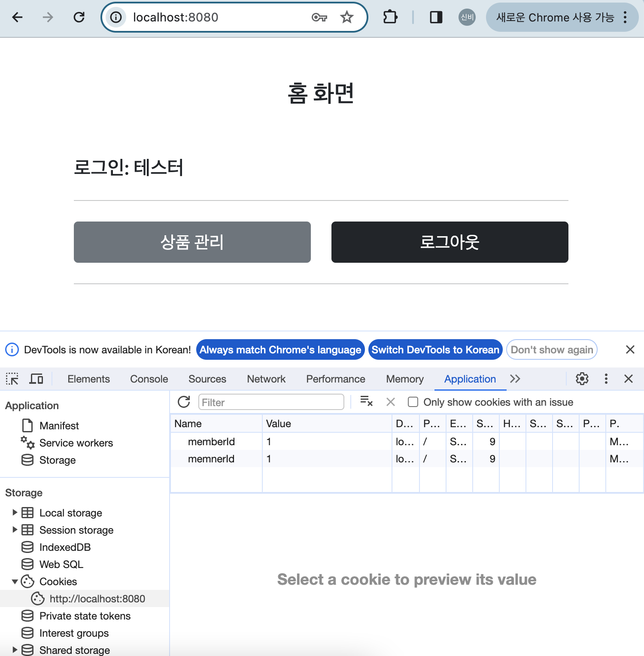Collapse the Cookies tree arrow
Viewport: 644px width, 656px height.
(15, 581)
